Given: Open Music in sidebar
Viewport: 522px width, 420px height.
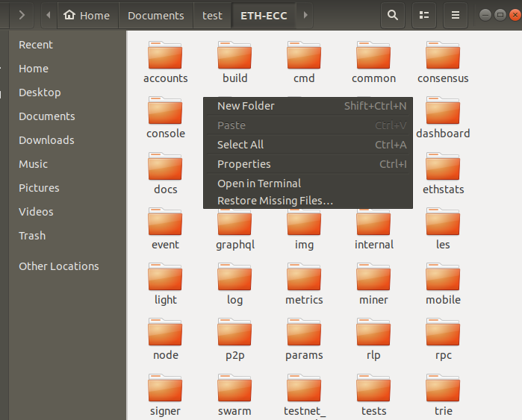Looking at the screenshot, I should tap(67, 164).
